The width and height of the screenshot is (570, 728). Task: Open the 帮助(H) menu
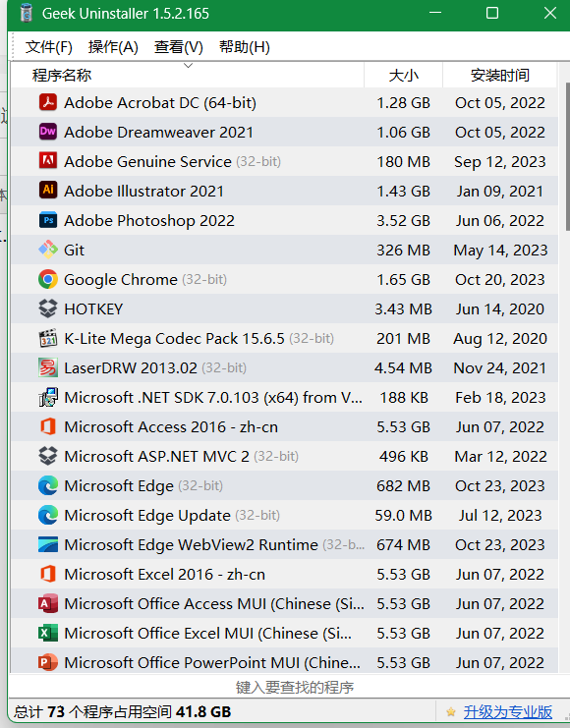pyautogui.click(x=245, y=47)
